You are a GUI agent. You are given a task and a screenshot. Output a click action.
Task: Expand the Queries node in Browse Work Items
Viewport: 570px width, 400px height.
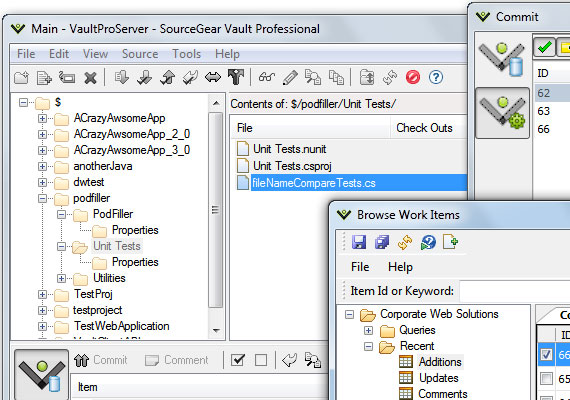tap(368, 330)
